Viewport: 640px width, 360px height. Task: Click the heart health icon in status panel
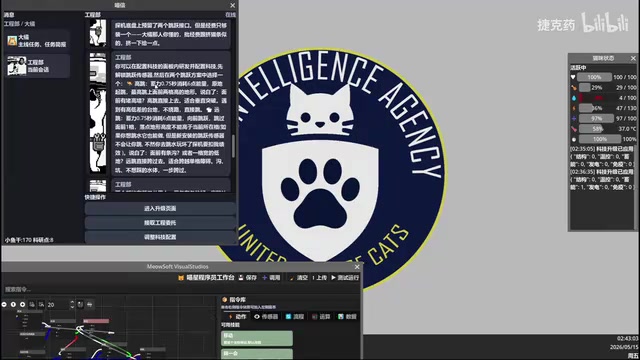[x=573, y=77]
